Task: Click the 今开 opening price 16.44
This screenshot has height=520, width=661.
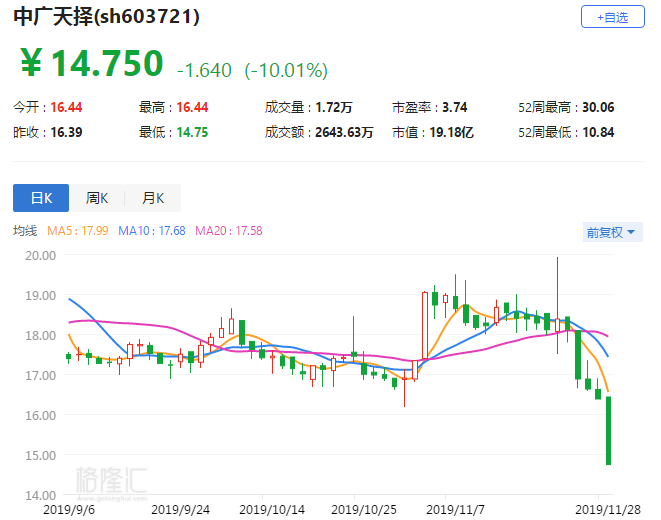Action: (x=66, y=107)
